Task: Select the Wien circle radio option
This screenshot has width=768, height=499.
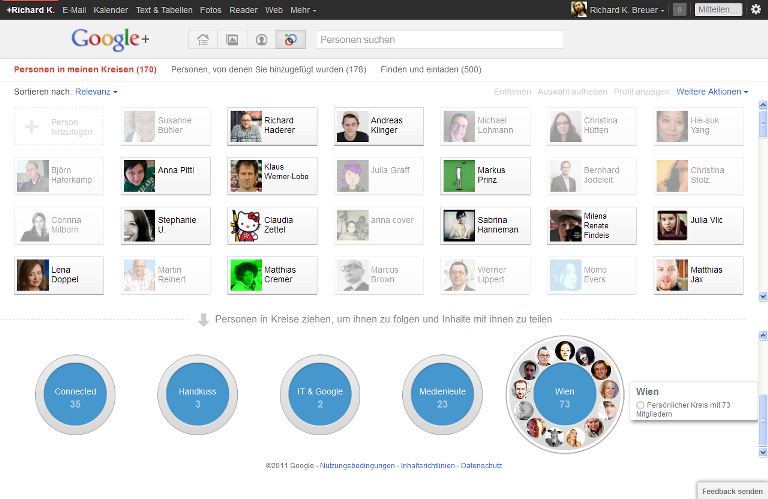Action: (640, 405)
